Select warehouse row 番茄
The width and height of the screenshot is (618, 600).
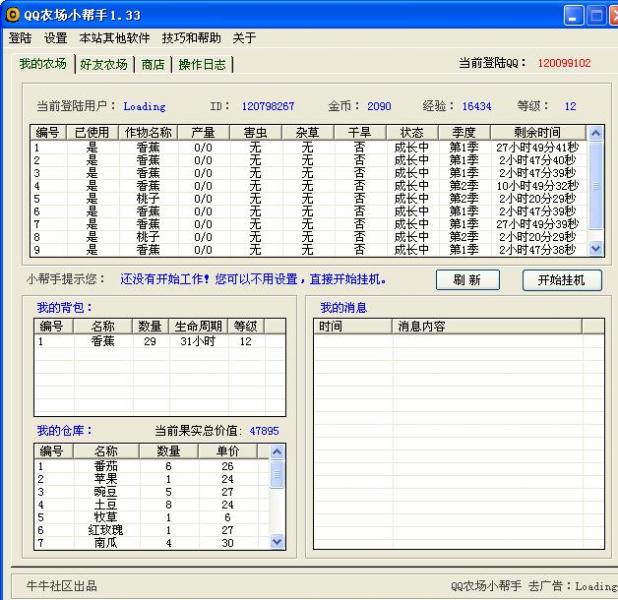point(152,466)
